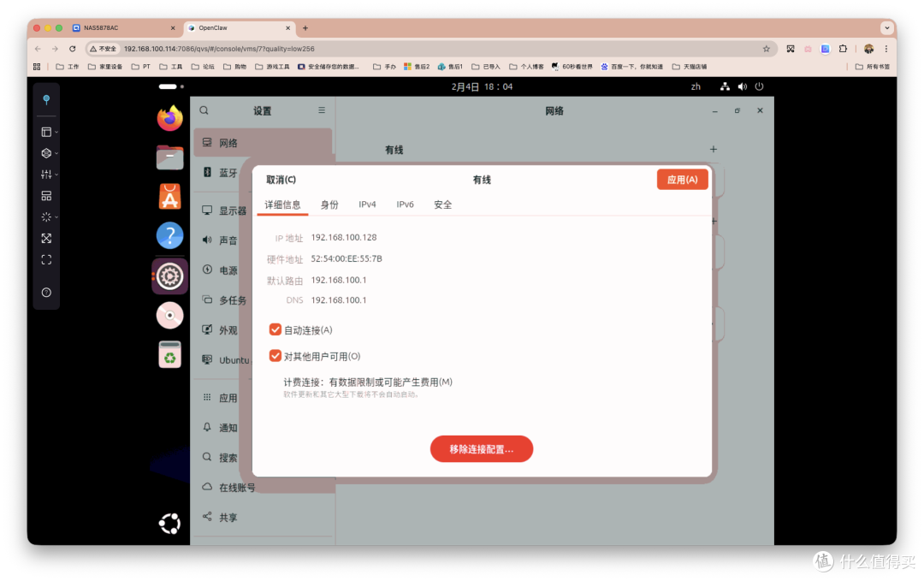Screen dimensions: 924x581
Task: Click the 不安全 site security chip
Action: (x=104, y=49)
